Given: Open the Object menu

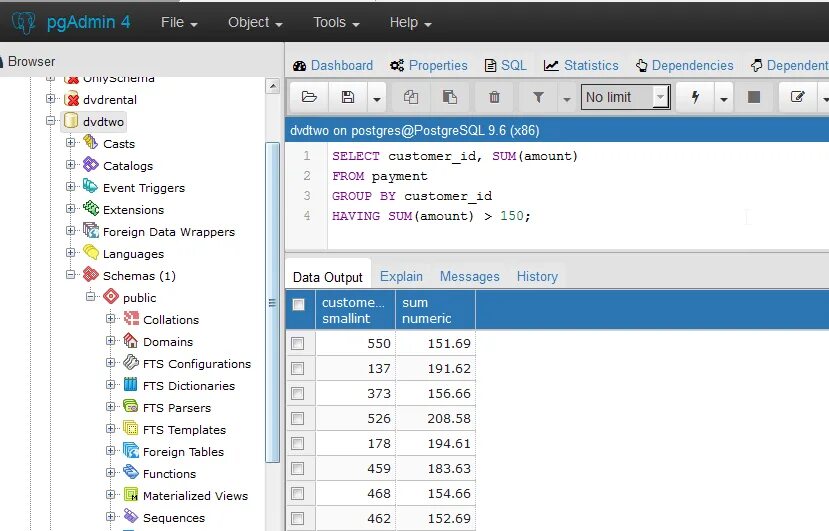Looking at the screenshot, I should (x=255, y=22).
